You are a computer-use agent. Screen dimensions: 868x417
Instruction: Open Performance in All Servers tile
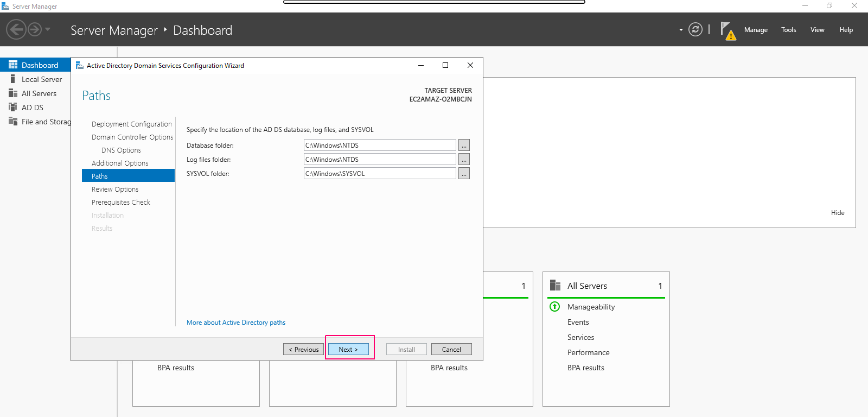pyautogui.click(x=588, y=352)
